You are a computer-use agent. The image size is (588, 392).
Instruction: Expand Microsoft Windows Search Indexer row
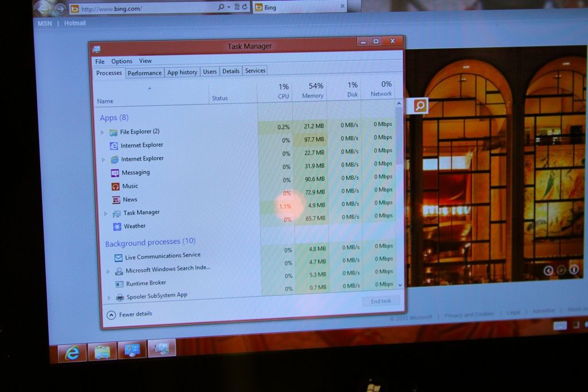[x=108, y=271]
